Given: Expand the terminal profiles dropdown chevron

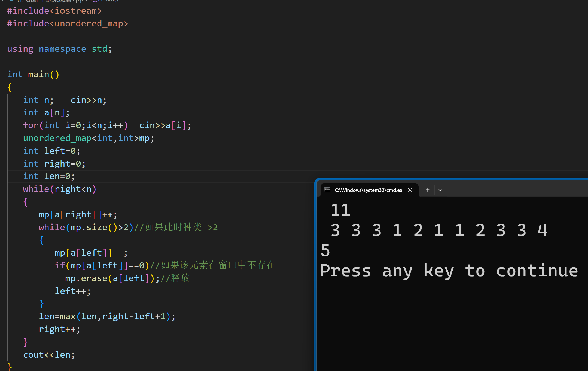Looking at the screenshot, I should (440, 190).
